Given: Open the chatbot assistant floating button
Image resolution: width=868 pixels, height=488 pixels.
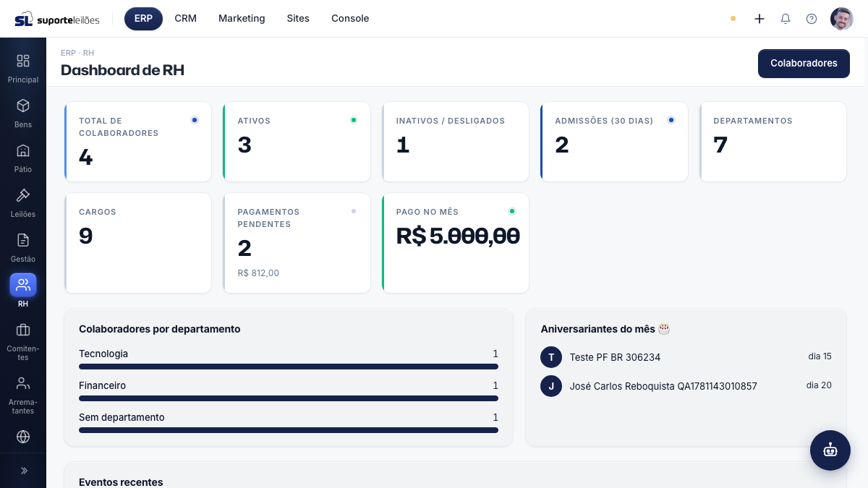Looking at the screenshot, I should [830, 450].
